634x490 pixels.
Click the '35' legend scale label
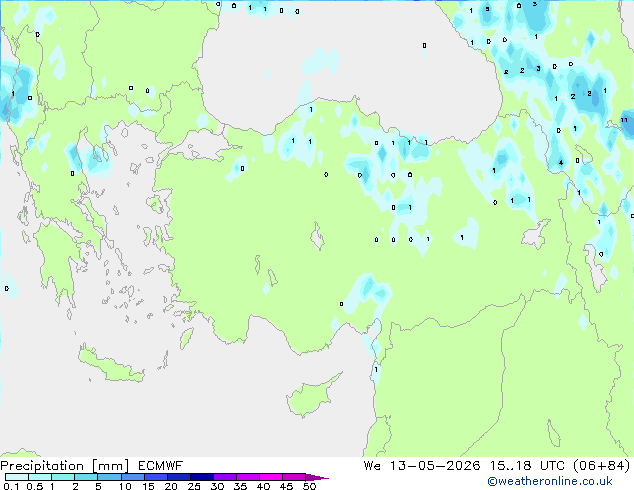point(240,486)
